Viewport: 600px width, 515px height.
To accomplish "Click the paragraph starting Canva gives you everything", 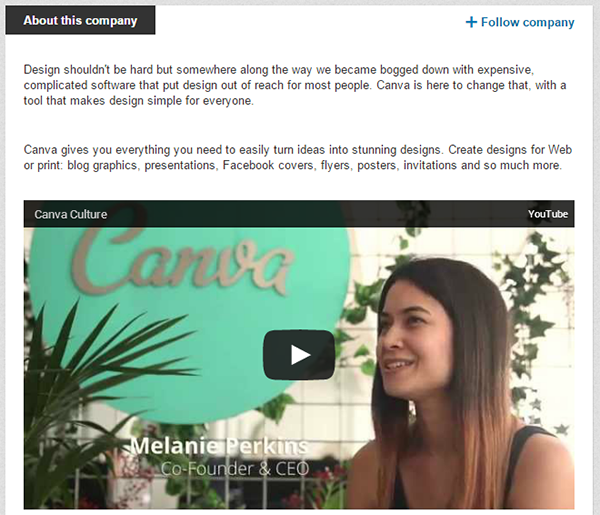I will [298, 157].
